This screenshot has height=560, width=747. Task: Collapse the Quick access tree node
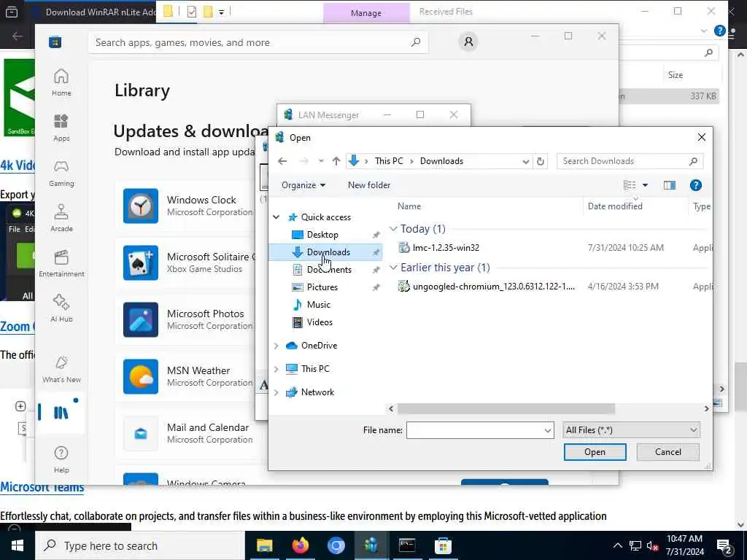[x=276, y=217]
